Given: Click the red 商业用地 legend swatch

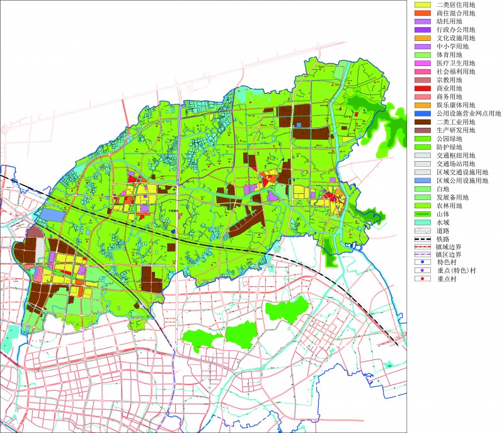Looking at the screenshot, I should click(x=421, y=89).
